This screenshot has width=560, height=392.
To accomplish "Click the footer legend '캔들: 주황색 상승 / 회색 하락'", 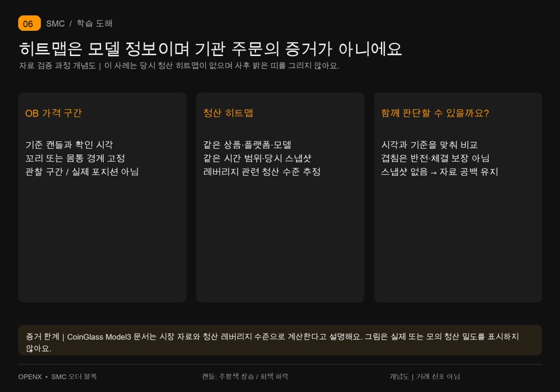I will 245,377.
